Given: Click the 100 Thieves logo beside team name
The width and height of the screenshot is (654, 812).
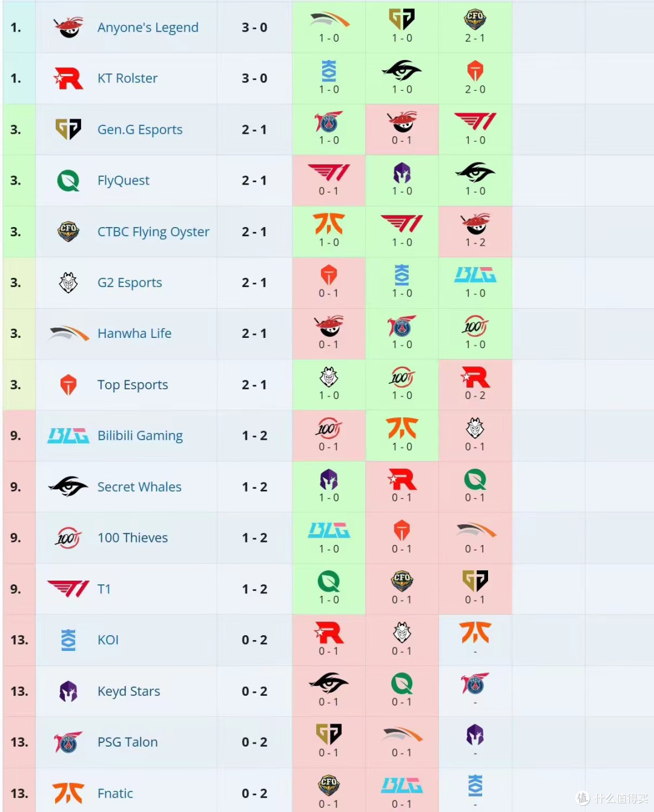Looking at the screenshot, I should [68, 538].
